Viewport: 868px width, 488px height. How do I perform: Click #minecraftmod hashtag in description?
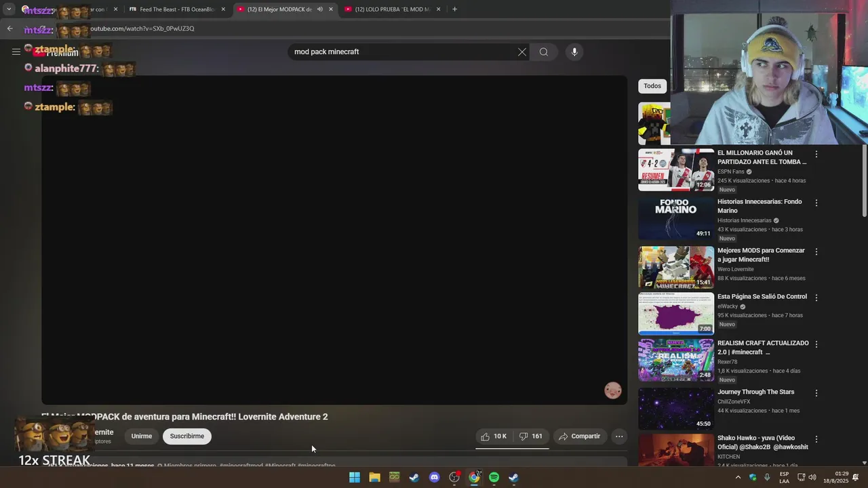pyautogui.click(x=241, y=466)
